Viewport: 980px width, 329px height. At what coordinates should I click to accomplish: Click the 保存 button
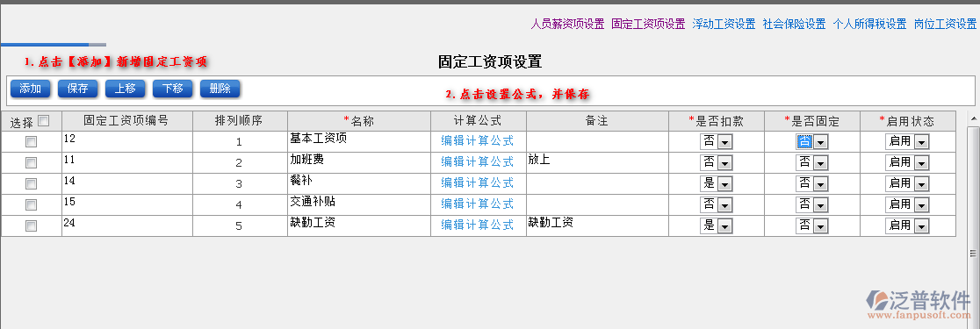[77, 89]
